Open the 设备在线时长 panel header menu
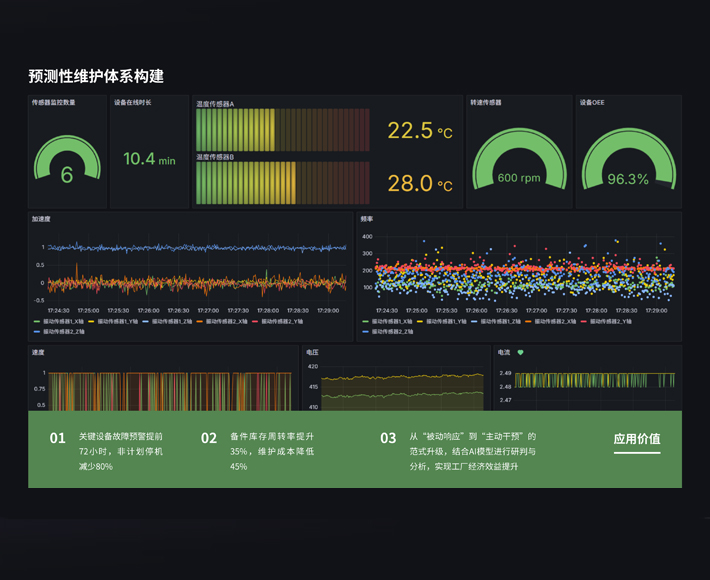 [x=133, y=102]
